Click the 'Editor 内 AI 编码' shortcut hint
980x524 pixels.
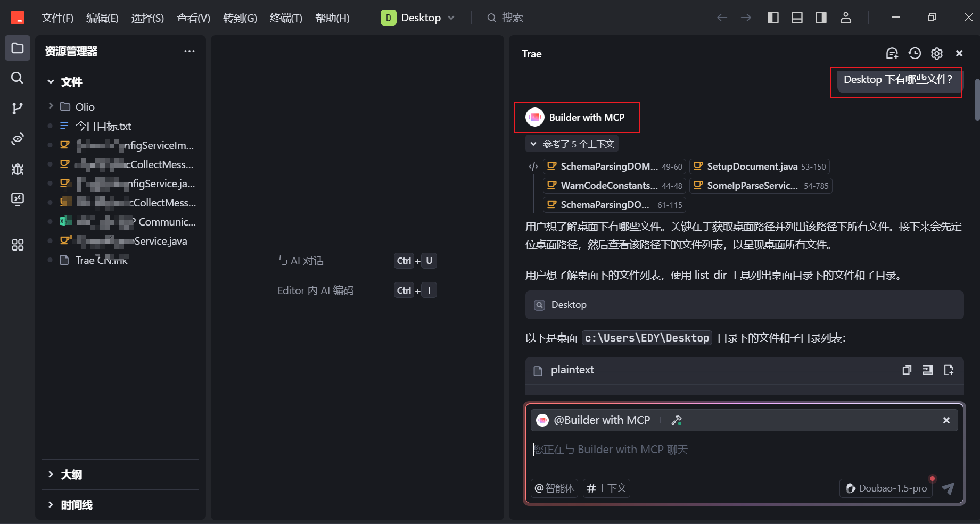point(316,290)
